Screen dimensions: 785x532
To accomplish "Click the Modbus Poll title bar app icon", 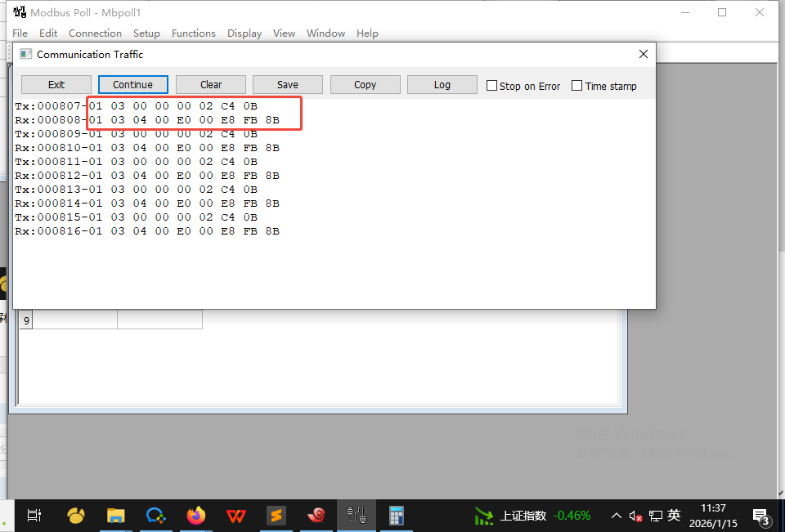I will coord(20,12).
